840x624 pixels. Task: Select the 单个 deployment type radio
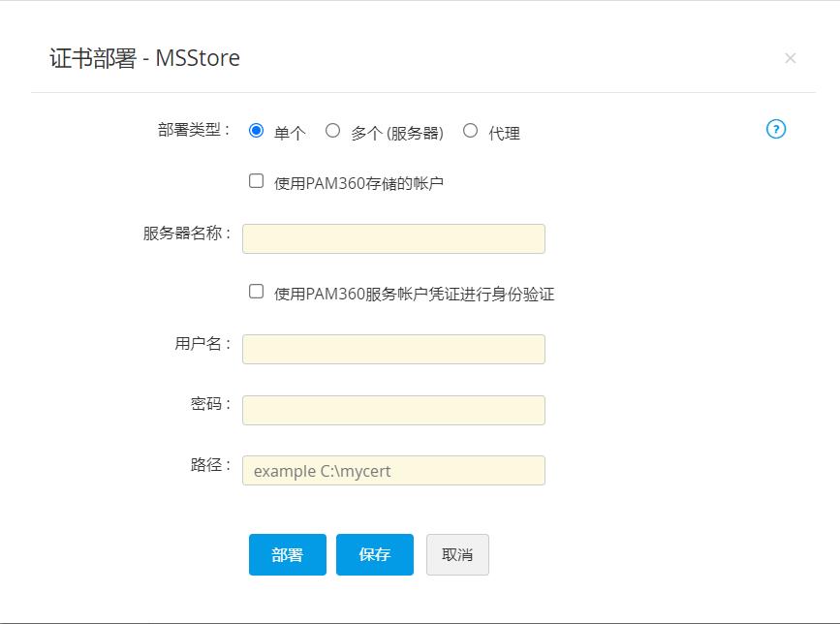tap(256, 130)
